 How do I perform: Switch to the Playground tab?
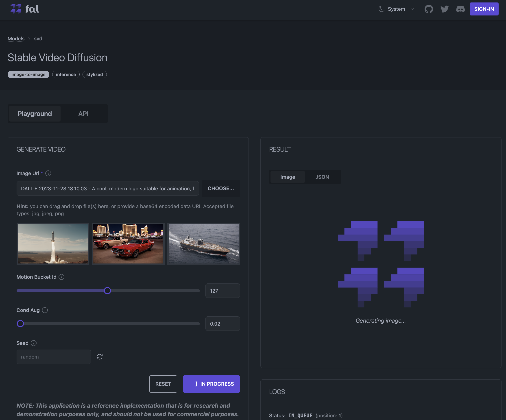35,113
